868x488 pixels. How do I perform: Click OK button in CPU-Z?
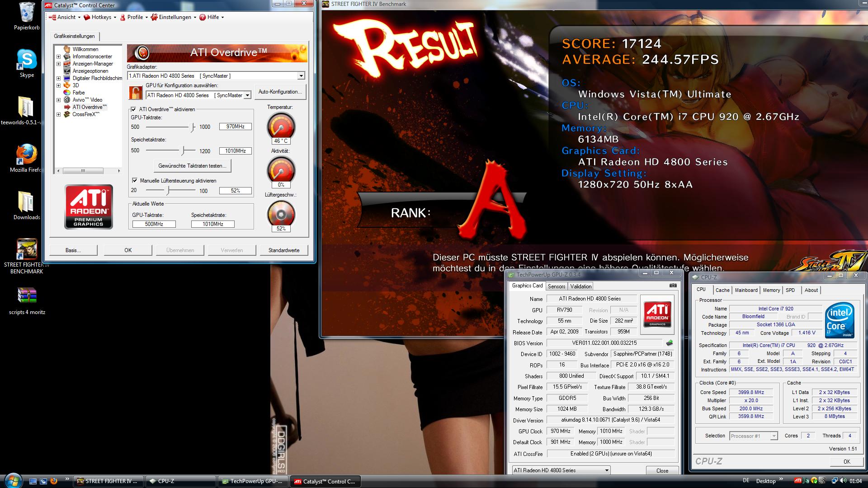point(847,461)
